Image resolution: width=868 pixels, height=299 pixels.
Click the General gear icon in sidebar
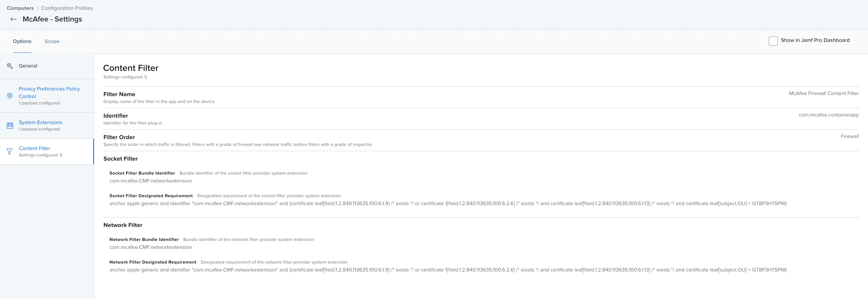[10, 66]
